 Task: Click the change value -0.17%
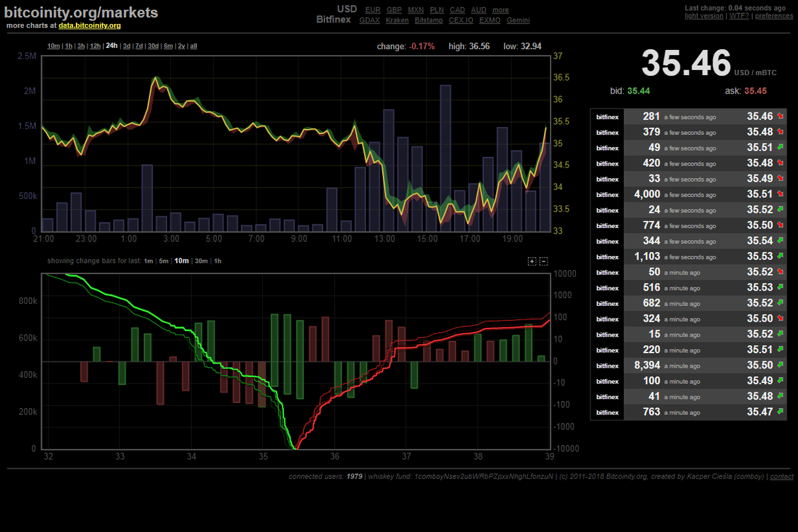(423, 47)
